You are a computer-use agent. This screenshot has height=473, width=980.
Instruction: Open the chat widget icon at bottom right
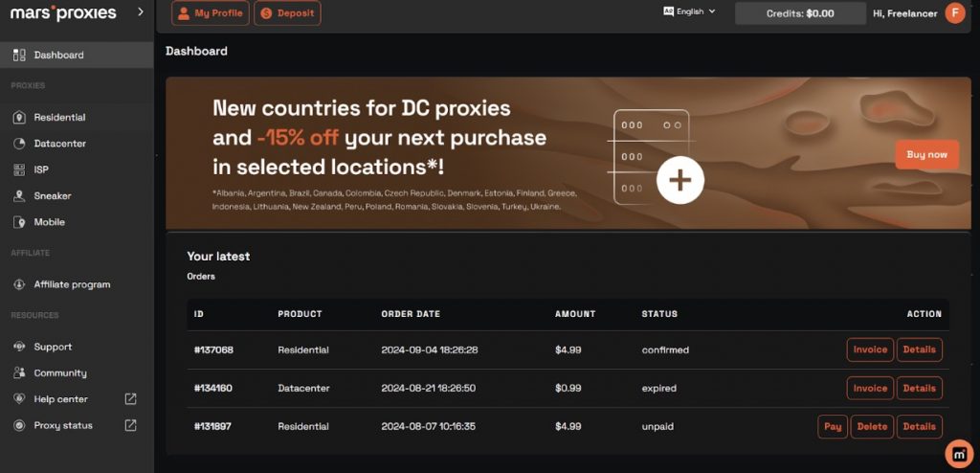(958, 453)
